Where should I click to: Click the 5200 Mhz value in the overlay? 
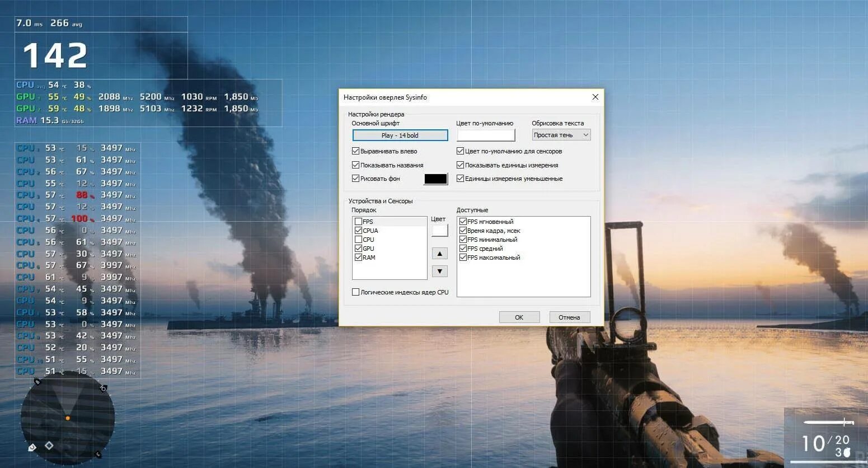pyautogui.click(x=157, y=97)
